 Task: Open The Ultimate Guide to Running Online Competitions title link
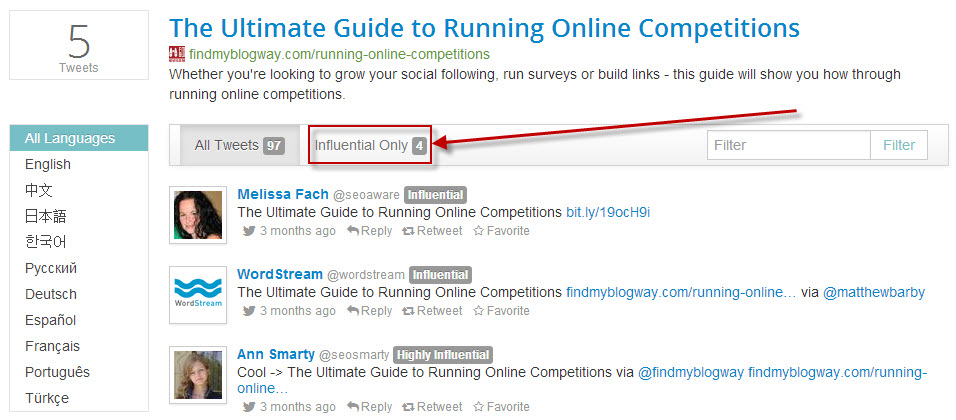click(484, 28)
